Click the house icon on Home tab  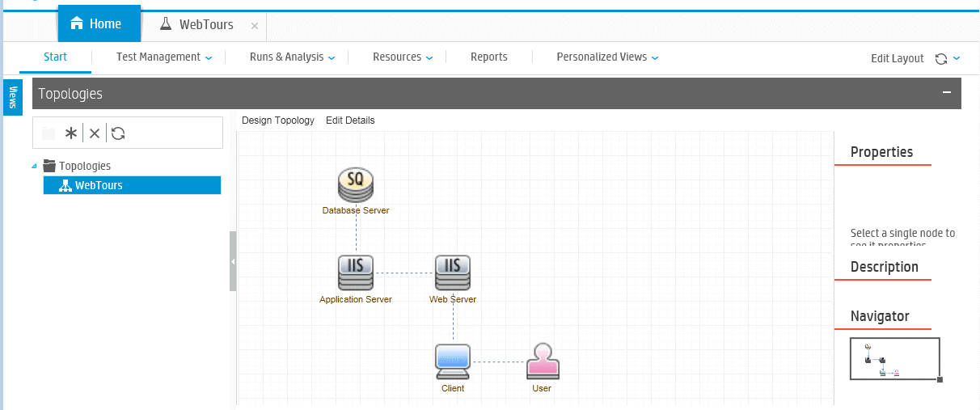(77, 23)
